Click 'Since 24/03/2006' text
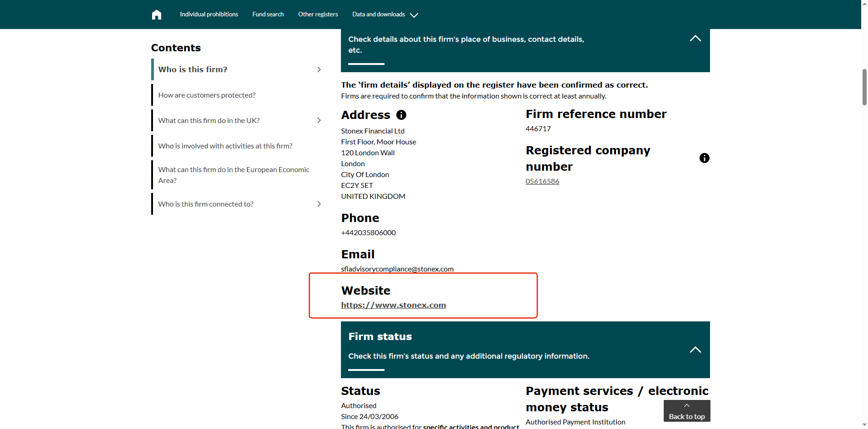The height and width of the screenshot is (429, 868). pos(370,416)
